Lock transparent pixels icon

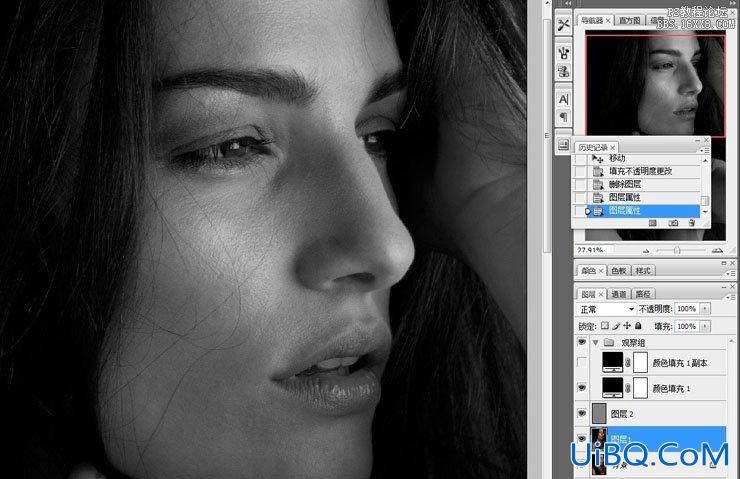pos(605,326)
